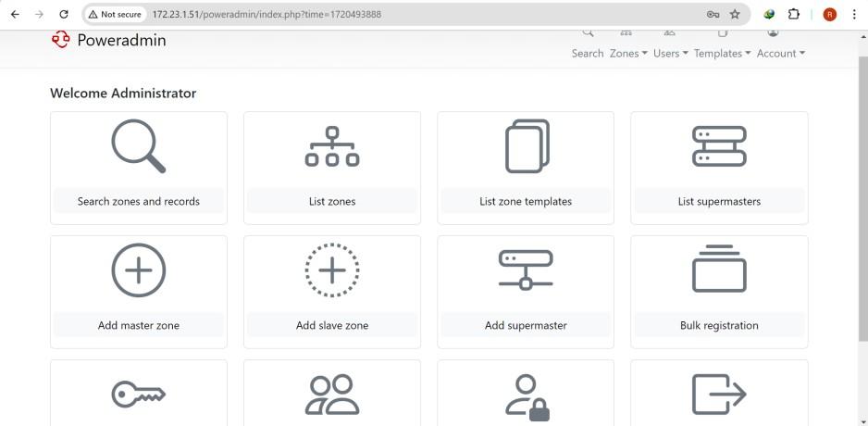Click the browser forward arrow

[39, 15]
